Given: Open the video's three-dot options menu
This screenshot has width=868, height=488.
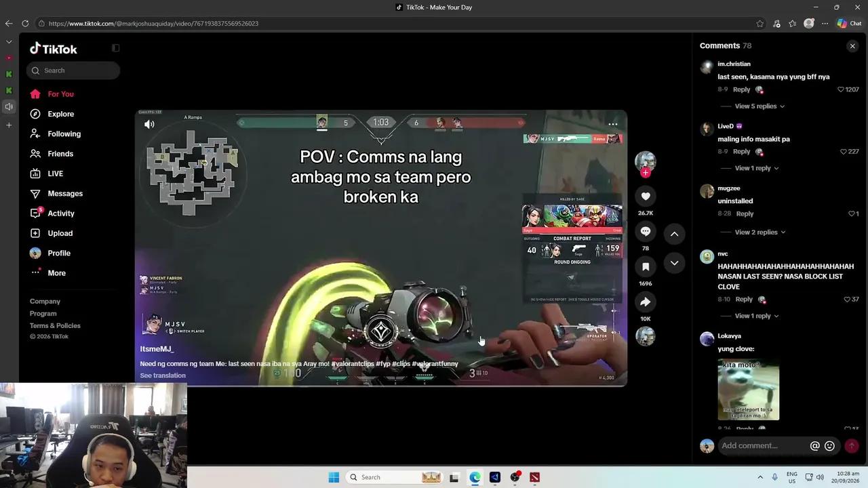Looking at the screenshot, I should pyautogui.click(x=613, y=124).
